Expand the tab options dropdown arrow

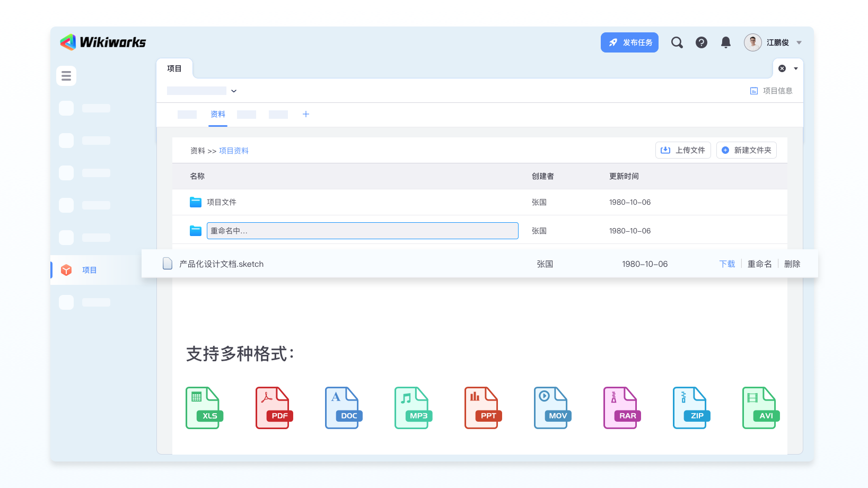point(795,68)
